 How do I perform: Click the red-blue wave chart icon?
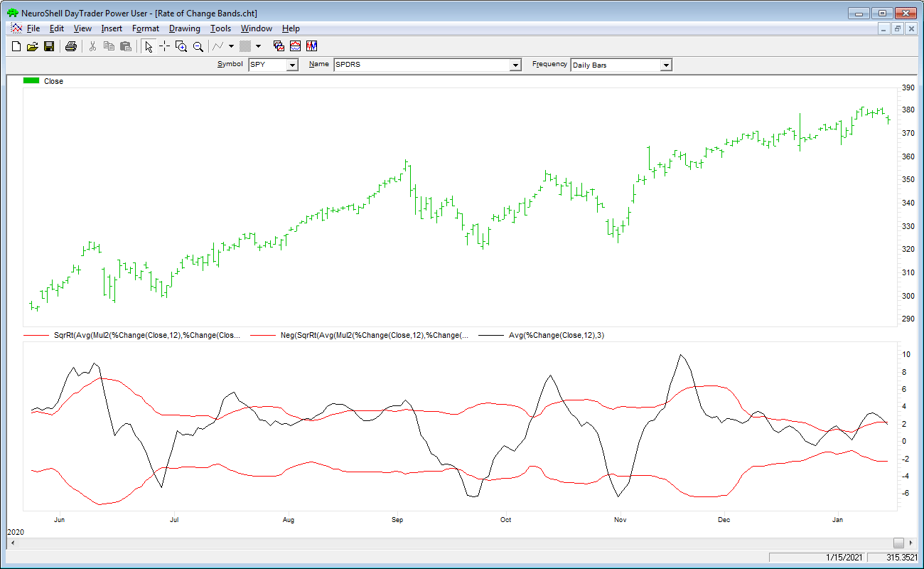click(x=295, y=46)
